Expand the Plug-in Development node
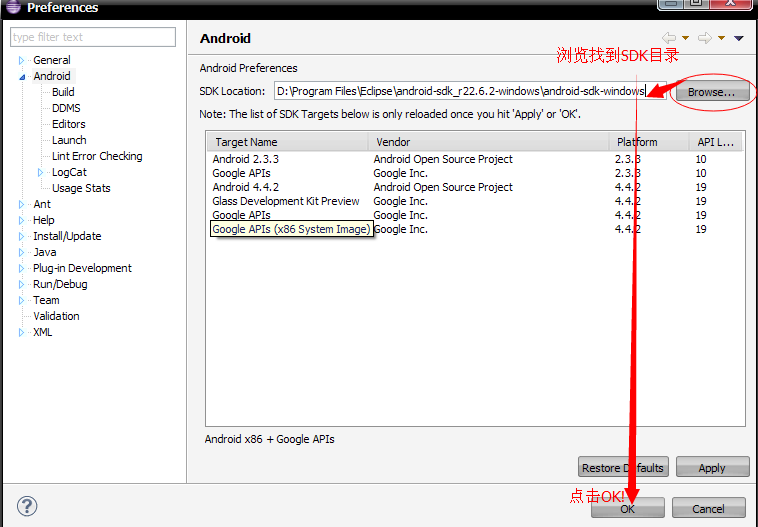The height and width of the screenshot is (527, 758). [21, 268]
